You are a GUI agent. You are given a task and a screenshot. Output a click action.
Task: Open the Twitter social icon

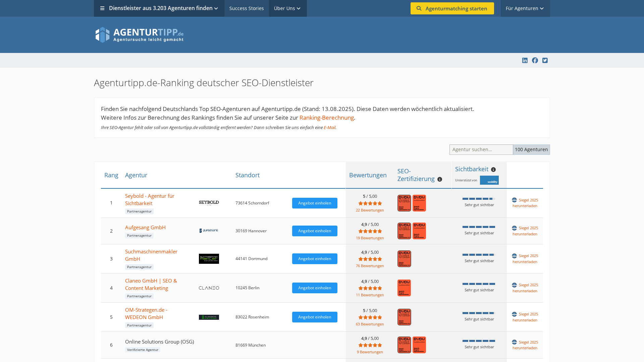click(545, 60)
